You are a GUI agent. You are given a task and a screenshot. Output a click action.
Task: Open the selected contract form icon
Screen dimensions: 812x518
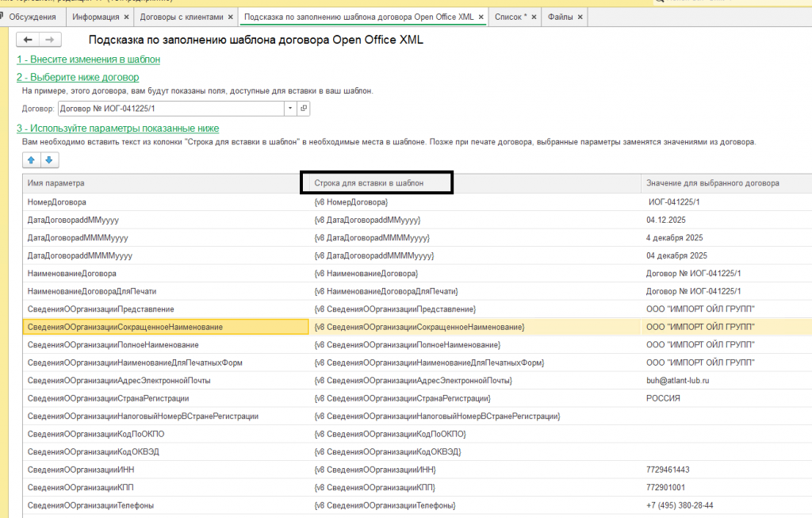tap(303, 108)
